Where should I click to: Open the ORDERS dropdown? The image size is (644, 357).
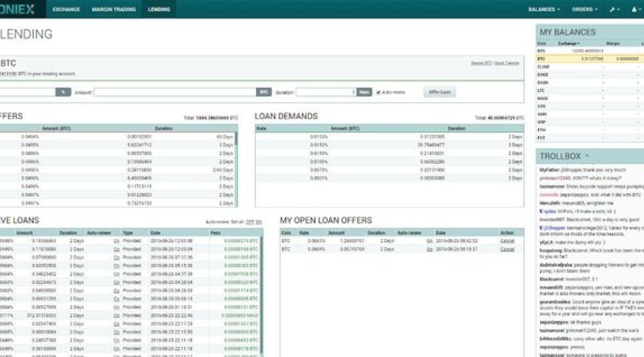582,9
